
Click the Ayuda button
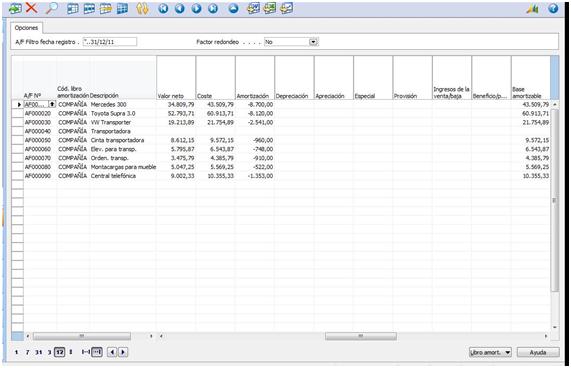pyautogui.click(x=538, y=352)
